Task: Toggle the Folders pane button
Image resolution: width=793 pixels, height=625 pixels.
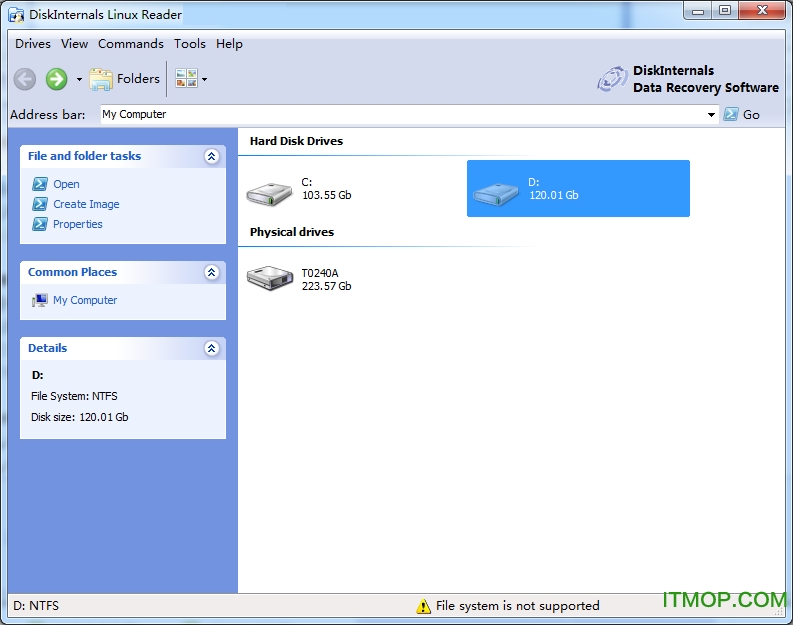Action: click(124, 79)
